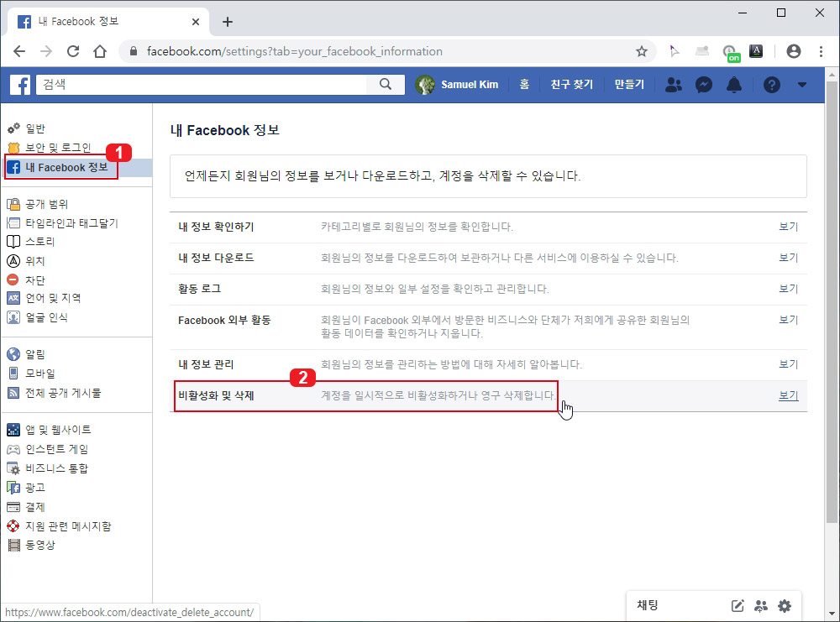Close the 내 Facebook 정보 tab
Screen dimensions: 840x622
point(196,22)
